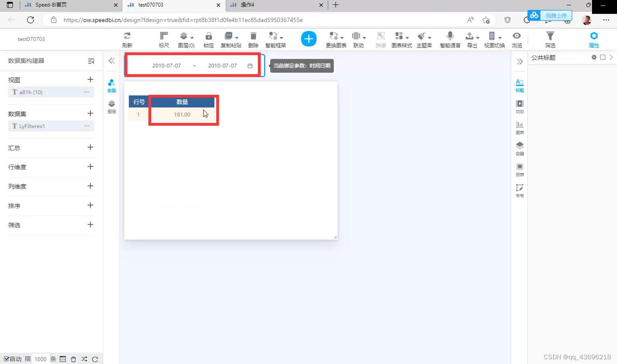
Task: Toggle the 标尺 ruler tool
Action: tap(164, 36)
